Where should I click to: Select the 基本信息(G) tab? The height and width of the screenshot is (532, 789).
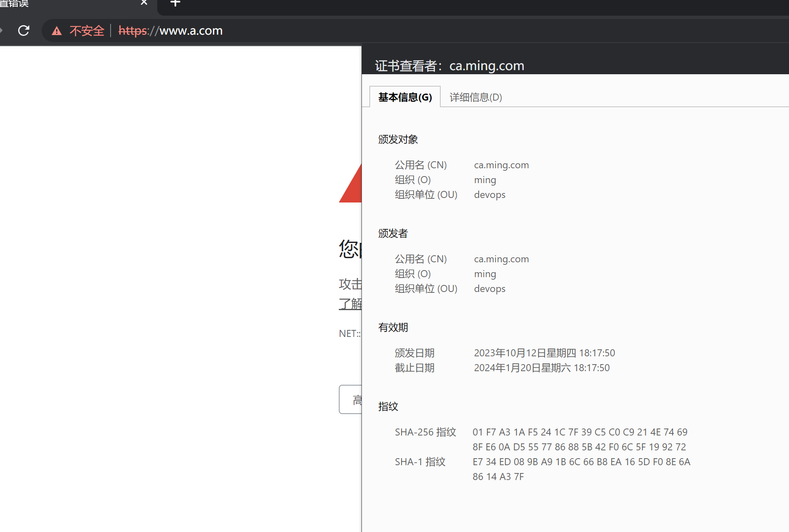(404, 97)
